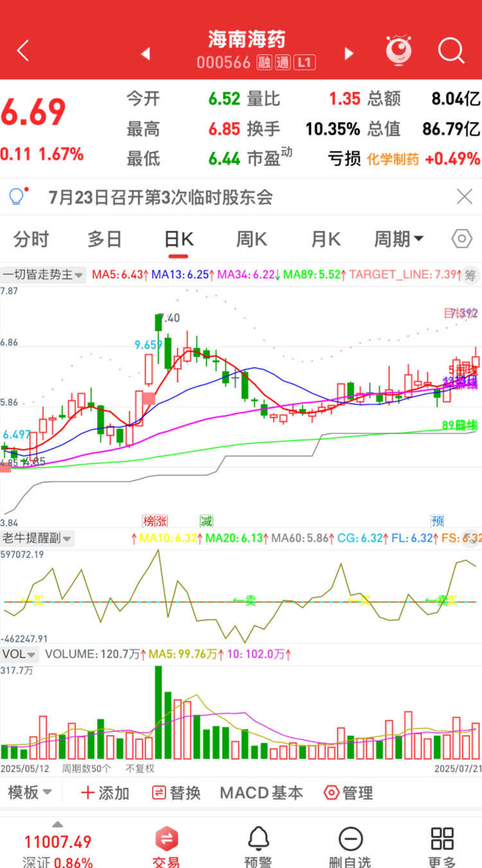
Task: Go back using the top-left arrow
Action: [23, 50]
